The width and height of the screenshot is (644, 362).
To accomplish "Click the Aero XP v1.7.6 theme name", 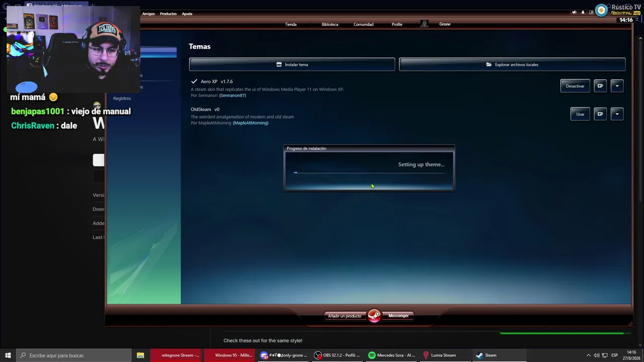I will pyautogui.click(x=217, y=81).
